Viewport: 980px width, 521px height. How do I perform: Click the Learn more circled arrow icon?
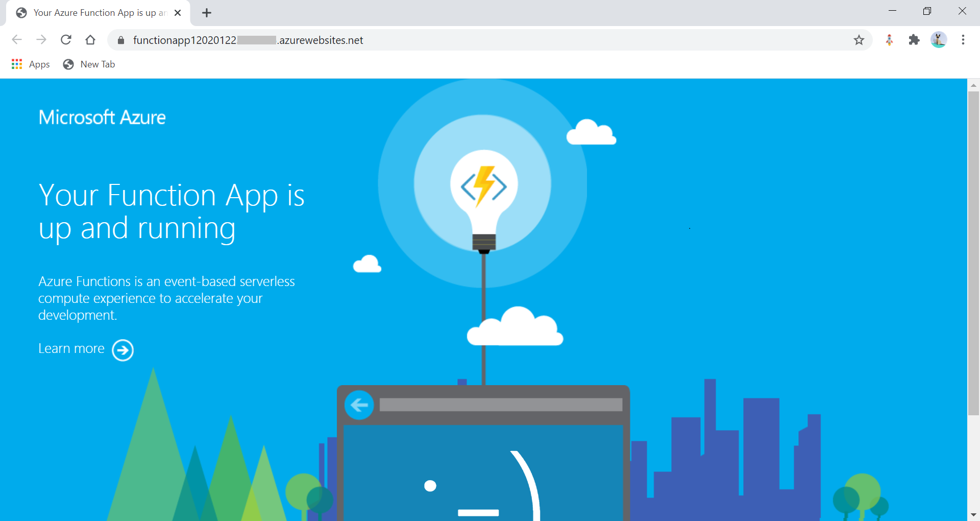(x=122, y=350)
